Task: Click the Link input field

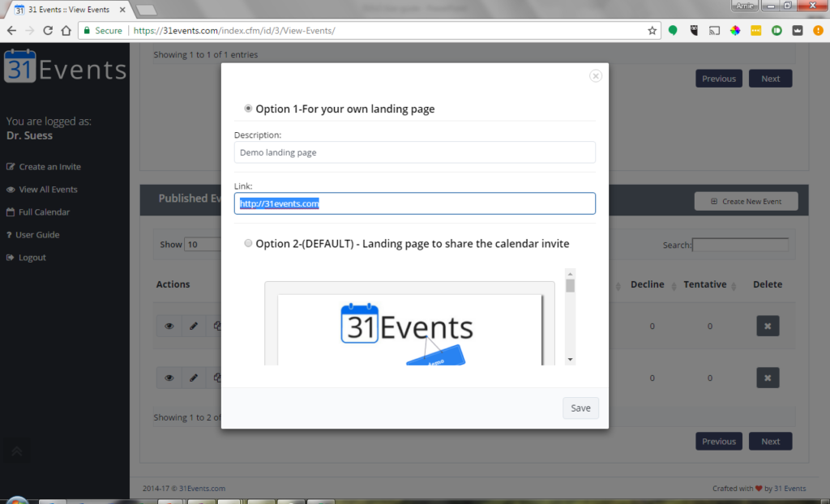Action: 414,203
